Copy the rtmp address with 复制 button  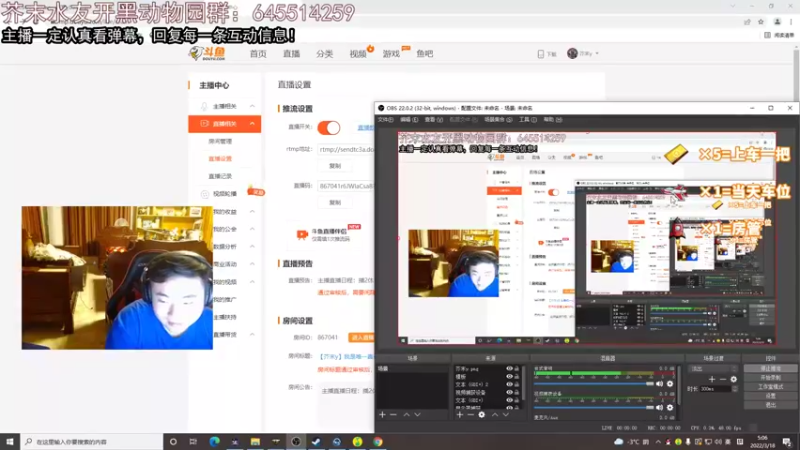[335, 166]
